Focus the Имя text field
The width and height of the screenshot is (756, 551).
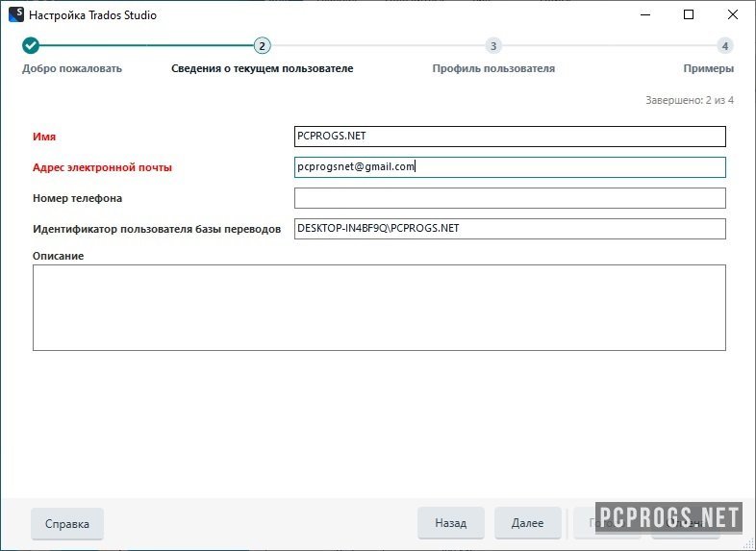pos(510,137)
